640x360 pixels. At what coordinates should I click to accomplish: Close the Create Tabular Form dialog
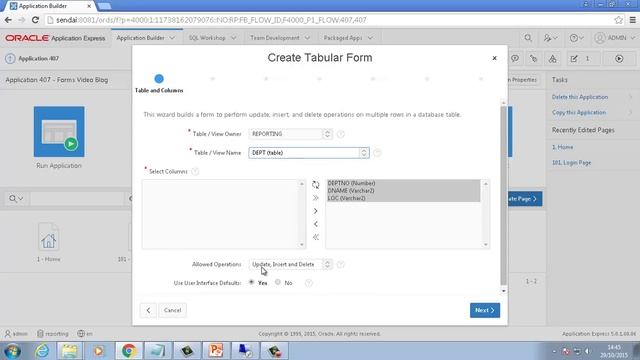click(x=494, y=58)
